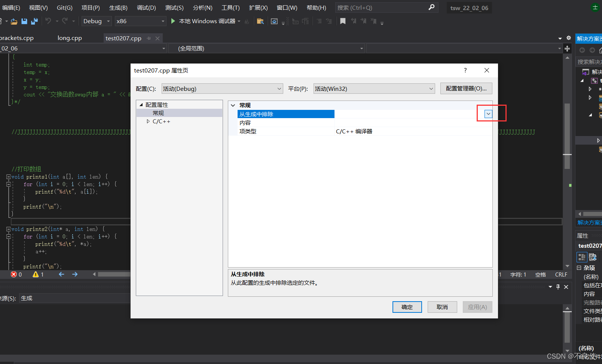Open the 平台(P) platform dropdown
Screen dimensions: 602x364
click(x=374, y=89)
